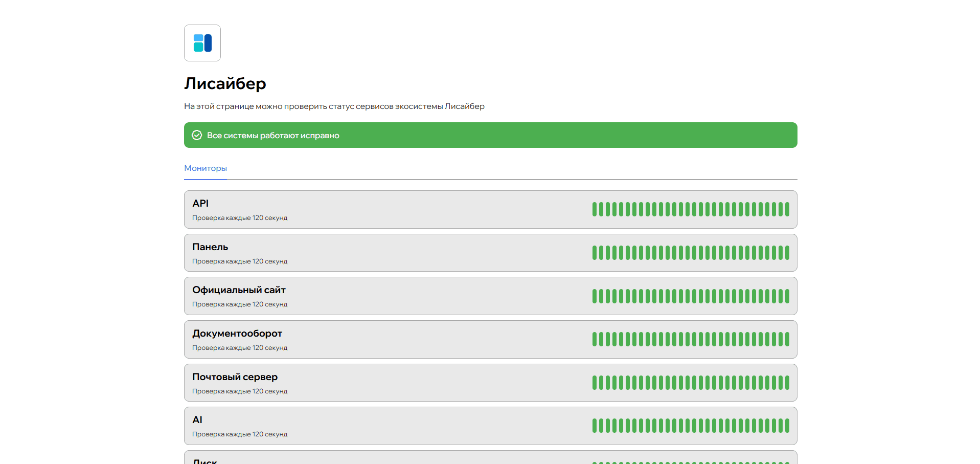Click the Лисайбер page heading
The height and width of the screenshot is (464, 980).
click(x=225, y=83)
